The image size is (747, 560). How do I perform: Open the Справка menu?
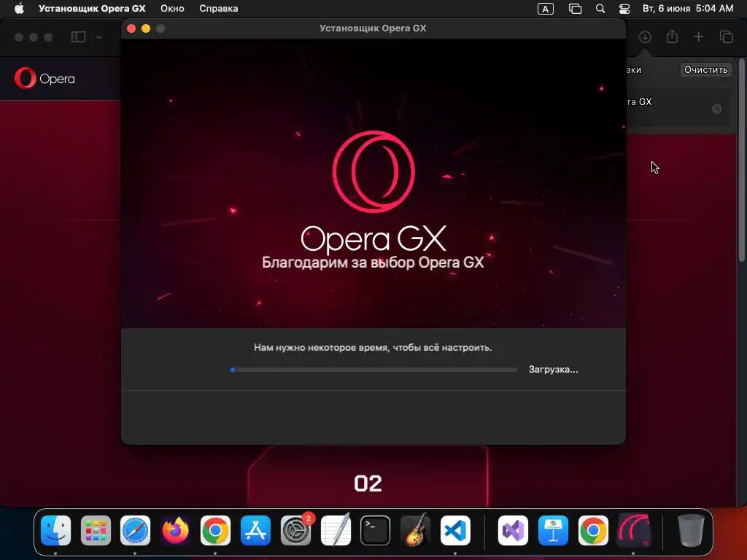coord(219,9)
